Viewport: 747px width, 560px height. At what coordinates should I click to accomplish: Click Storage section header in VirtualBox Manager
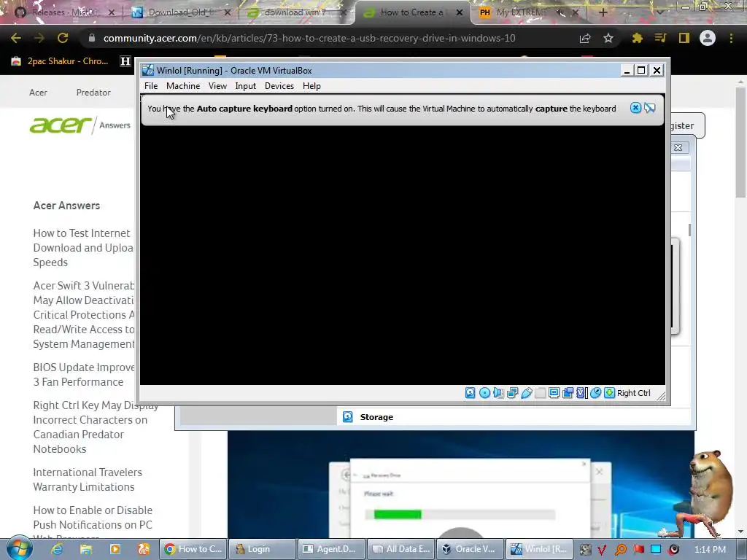(x=376, y=417)
